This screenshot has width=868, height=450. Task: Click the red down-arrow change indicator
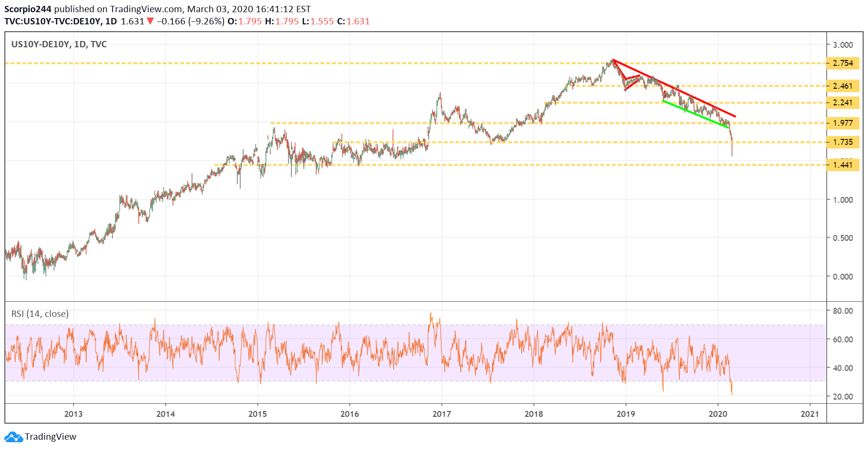[150, 21]
